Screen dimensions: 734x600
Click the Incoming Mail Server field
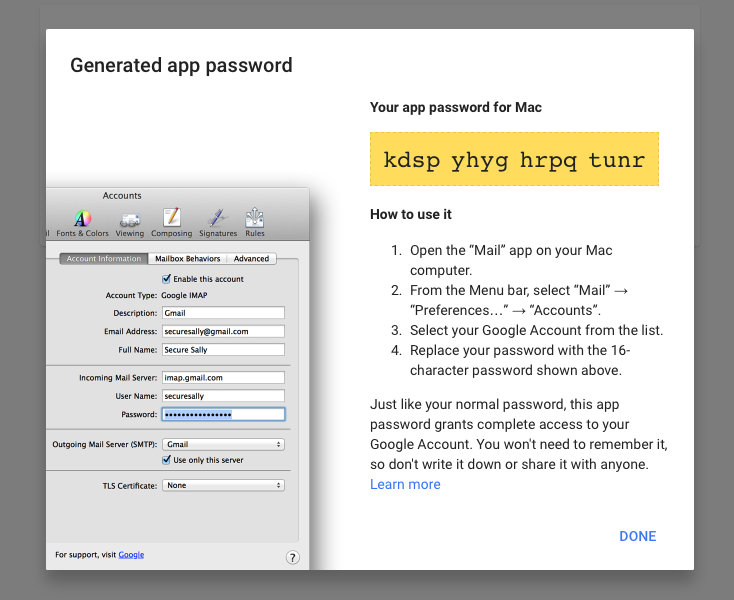[223, 378]
